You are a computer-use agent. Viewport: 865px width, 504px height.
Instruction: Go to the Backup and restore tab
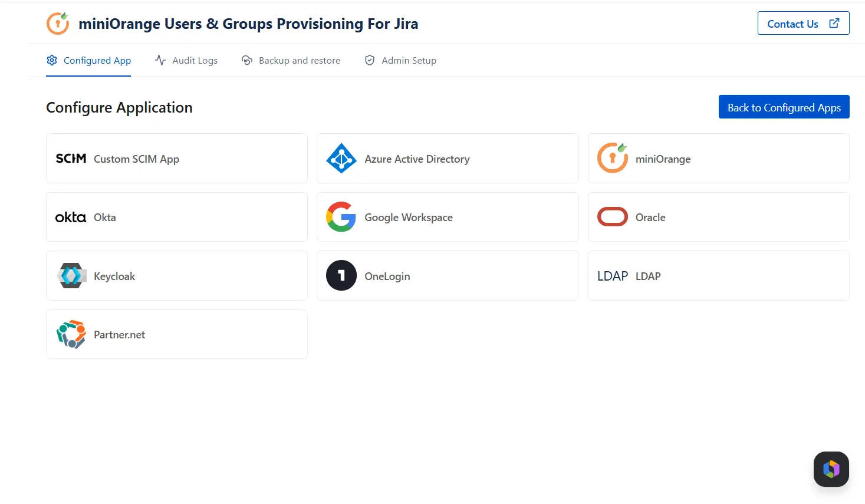coord(291,60)
